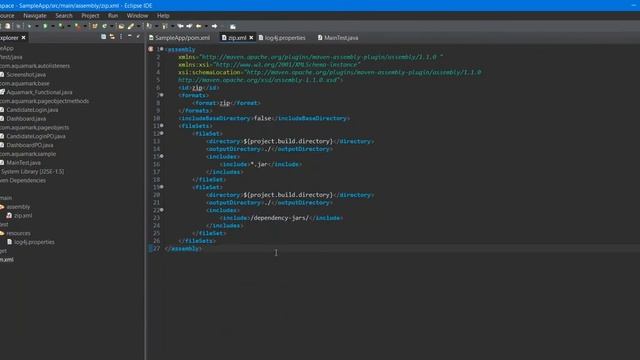The height and width of the screenshot is (360, 640).
Task: Toggle Link with Editor in the Explorer panel
Action: (112, 37)
